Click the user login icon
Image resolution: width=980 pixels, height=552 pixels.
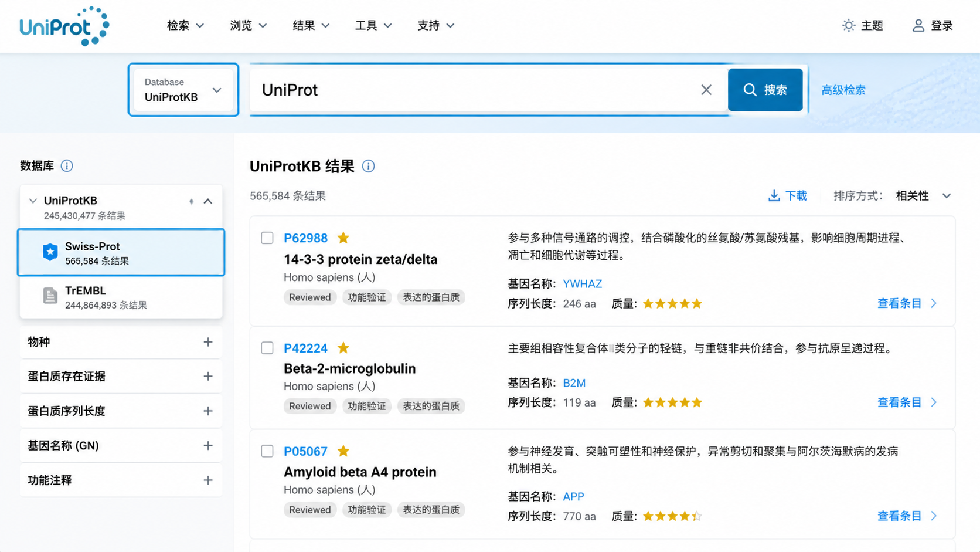point(918,25)
